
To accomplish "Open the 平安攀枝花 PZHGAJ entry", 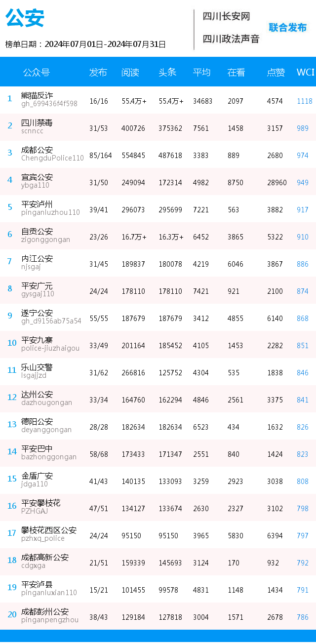I will (41, 507).
